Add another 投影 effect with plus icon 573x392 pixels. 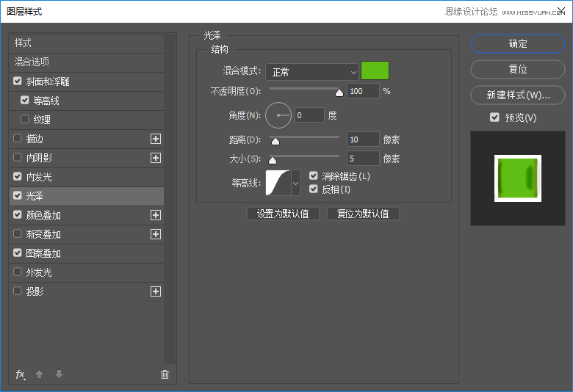[156, 291]
